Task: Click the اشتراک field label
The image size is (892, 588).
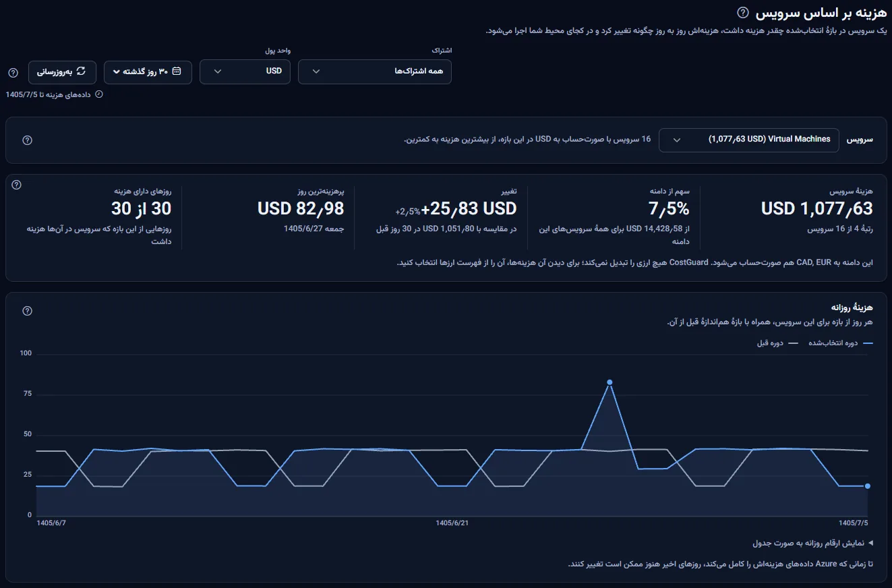Action: coord(442,51)
